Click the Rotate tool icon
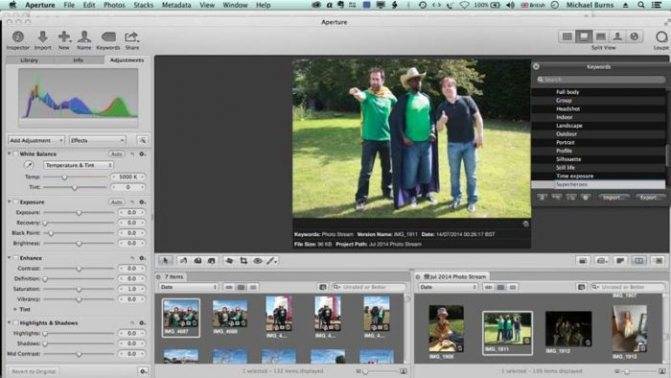671x378 pixels. 183,261
